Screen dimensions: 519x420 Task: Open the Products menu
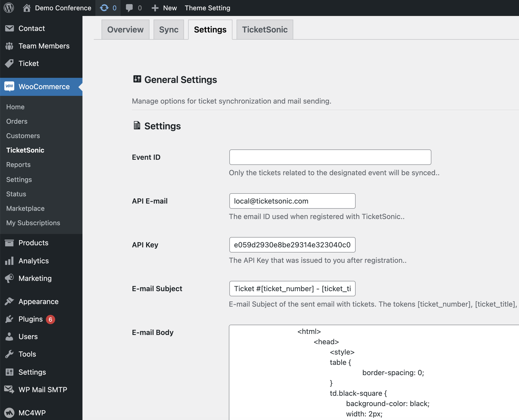coord(34,243)
